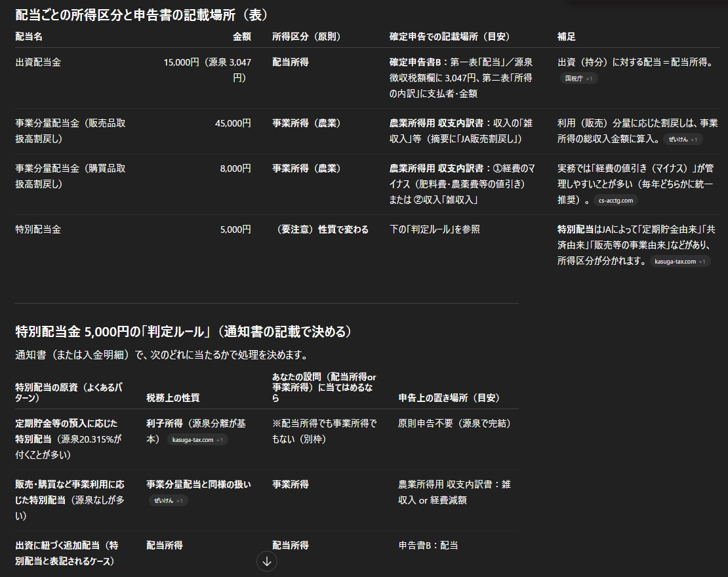Select the 補足 column header
Viewport: 728px width, 577px height.
[566, 37]
